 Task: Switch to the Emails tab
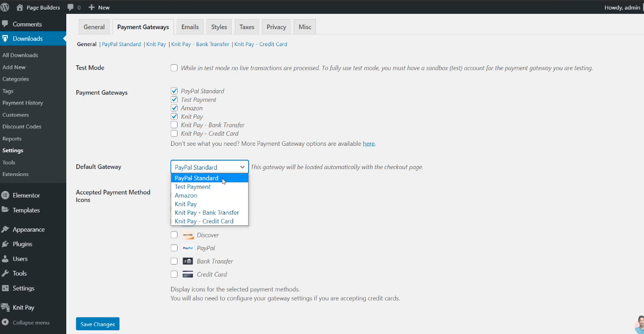tap(190, 27)
